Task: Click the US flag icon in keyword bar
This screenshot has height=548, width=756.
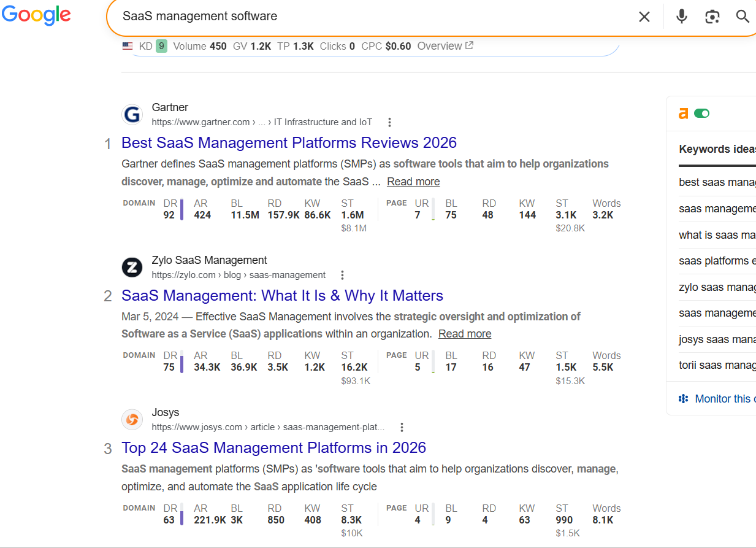Action: (128, 46)
